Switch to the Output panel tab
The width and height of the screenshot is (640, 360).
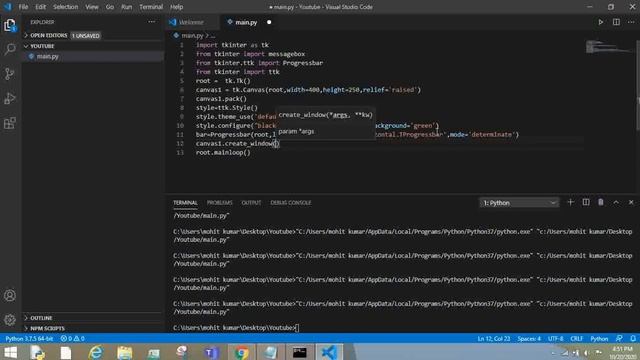(251, 203)
